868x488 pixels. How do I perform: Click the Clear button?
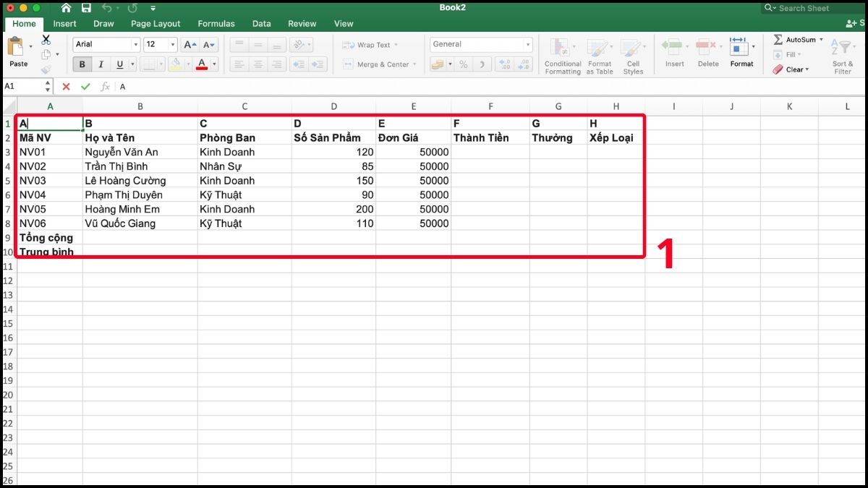coord(790,69)
